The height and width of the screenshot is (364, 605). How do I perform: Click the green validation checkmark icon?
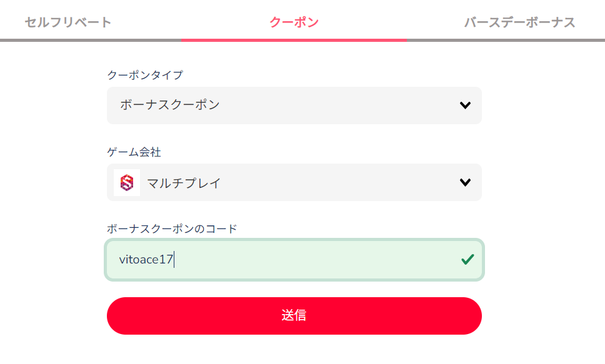[467, 259]
